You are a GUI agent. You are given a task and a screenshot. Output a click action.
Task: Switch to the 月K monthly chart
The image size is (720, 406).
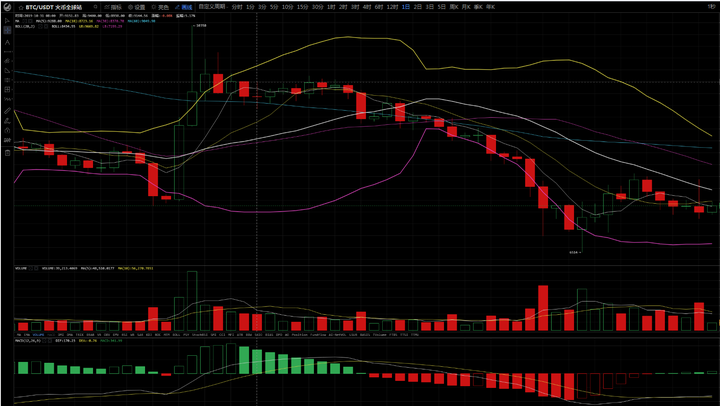tap(466, 7)
